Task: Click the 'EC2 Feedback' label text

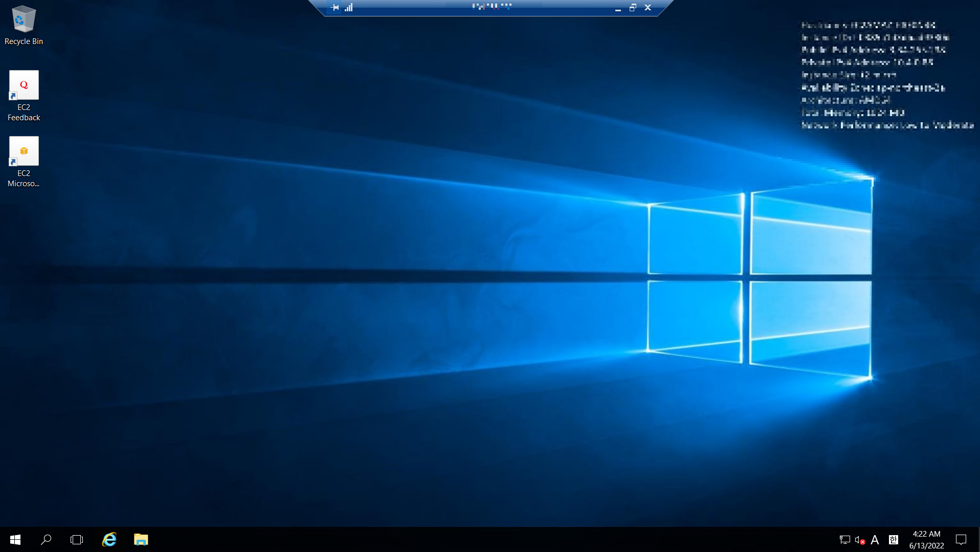Action: (24, 113)
